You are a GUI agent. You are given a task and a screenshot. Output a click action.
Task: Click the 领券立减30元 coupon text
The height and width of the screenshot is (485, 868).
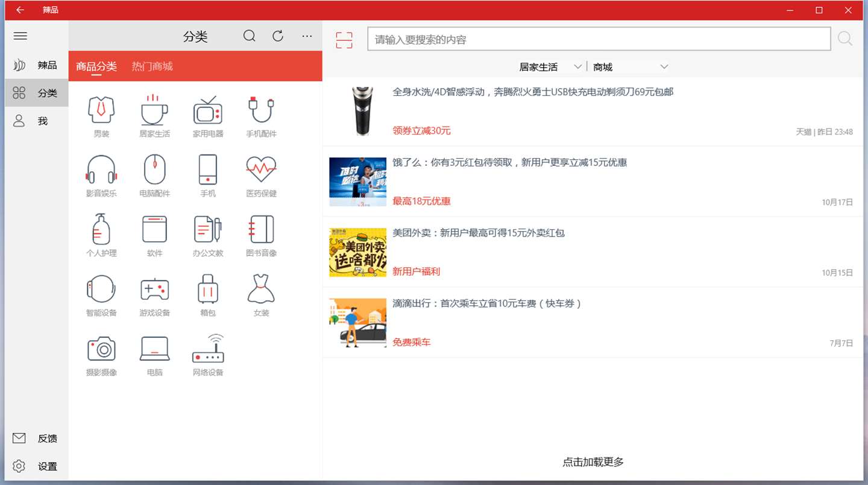421,131
